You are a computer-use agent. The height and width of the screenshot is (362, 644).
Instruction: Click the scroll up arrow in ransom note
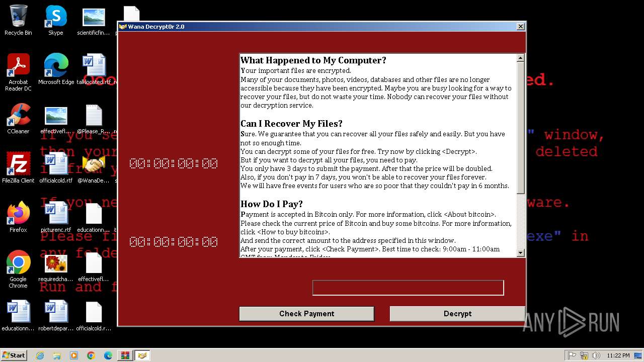pyautogui.click(x=521, y=58)
